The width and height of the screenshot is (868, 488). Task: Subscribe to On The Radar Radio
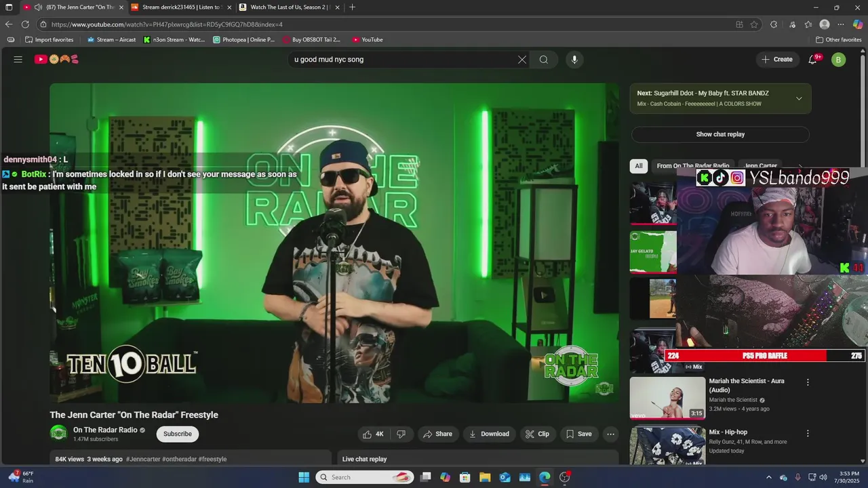(178, 434)
